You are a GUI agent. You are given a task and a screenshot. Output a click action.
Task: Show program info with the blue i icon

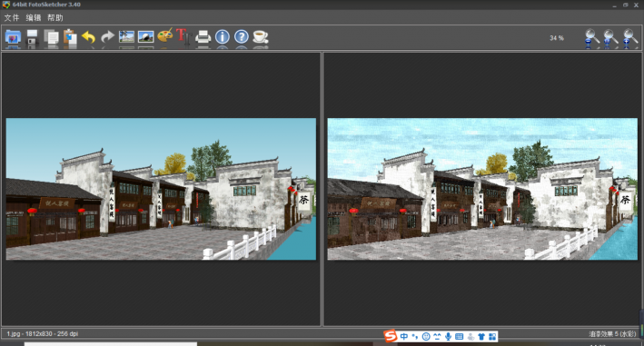(x=223, y=37)
